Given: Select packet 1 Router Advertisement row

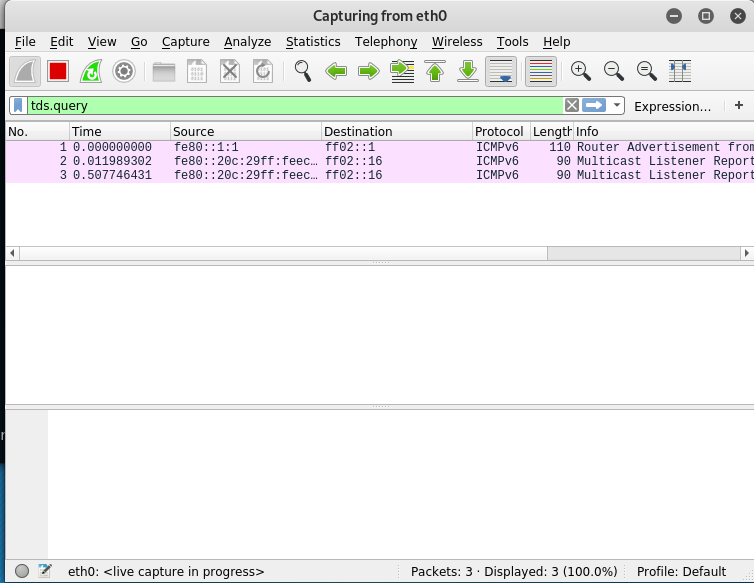Looking at the screenshot, I should (380, 147).
